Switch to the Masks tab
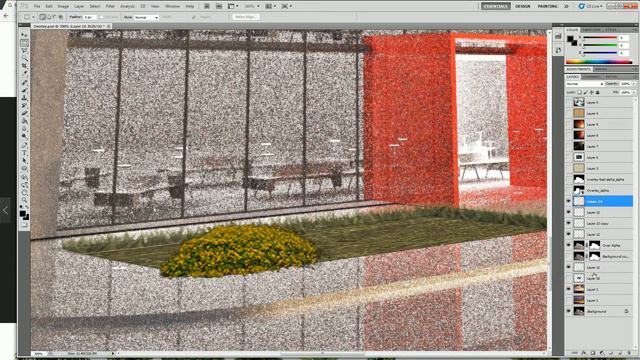Image resolution: width=640 pixels, height=360 pixels. click(x=601, y=69)
